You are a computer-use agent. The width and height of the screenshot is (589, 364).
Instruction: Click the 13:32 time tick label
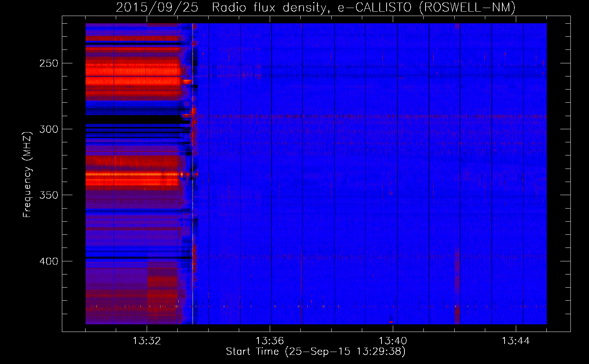147,341
